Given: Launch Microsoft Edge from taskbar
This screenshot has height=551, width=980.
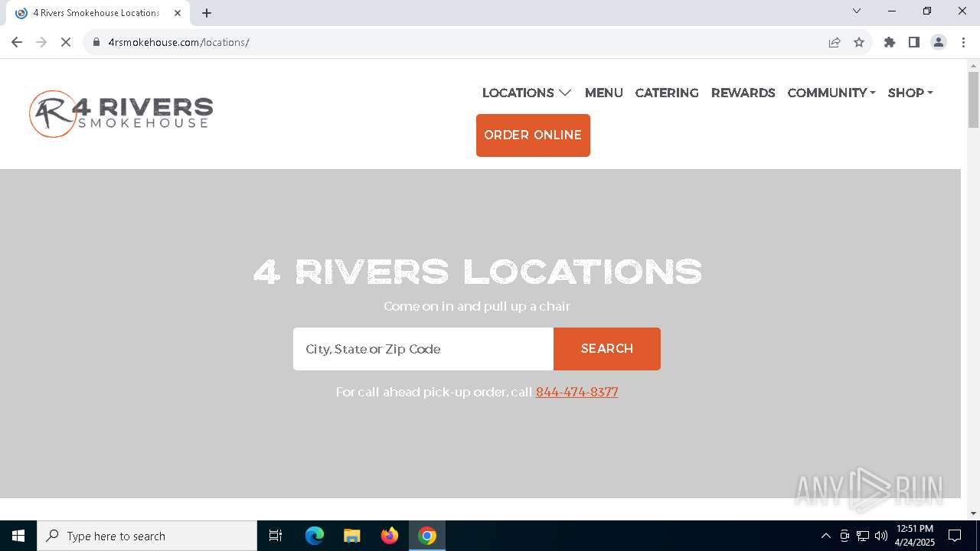Looking at the screenshot, I should tap(315, 536).
